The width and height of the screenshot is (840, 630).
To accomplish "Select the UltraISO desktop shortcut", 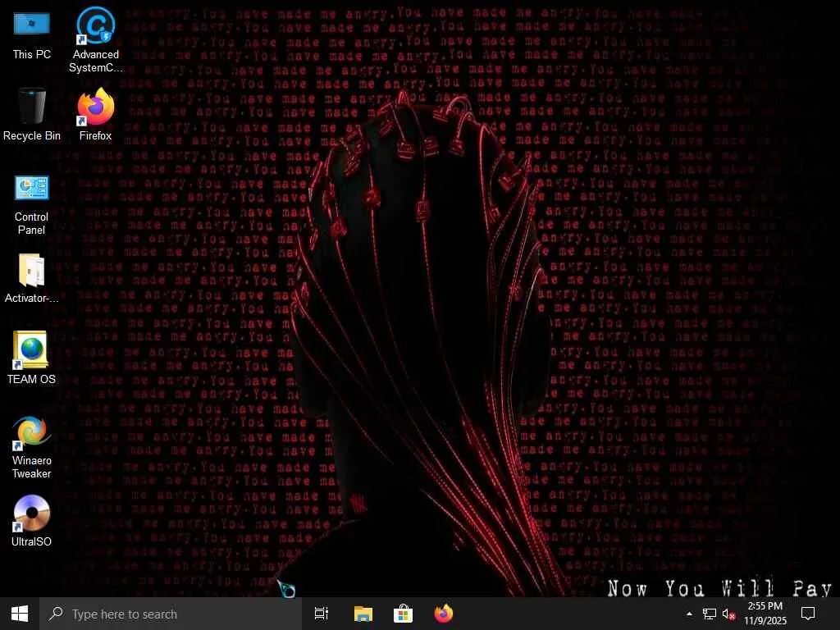I will click(32, 521).
